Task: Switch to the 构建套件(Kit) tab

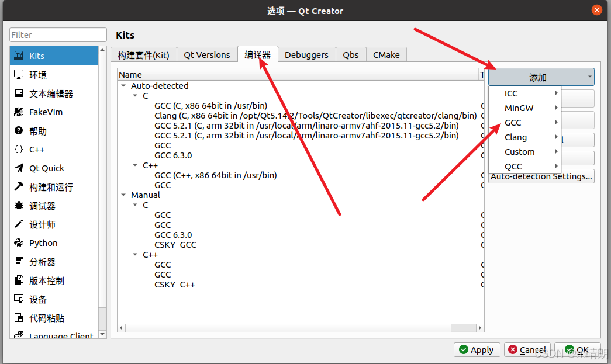Action: (143, 55)
